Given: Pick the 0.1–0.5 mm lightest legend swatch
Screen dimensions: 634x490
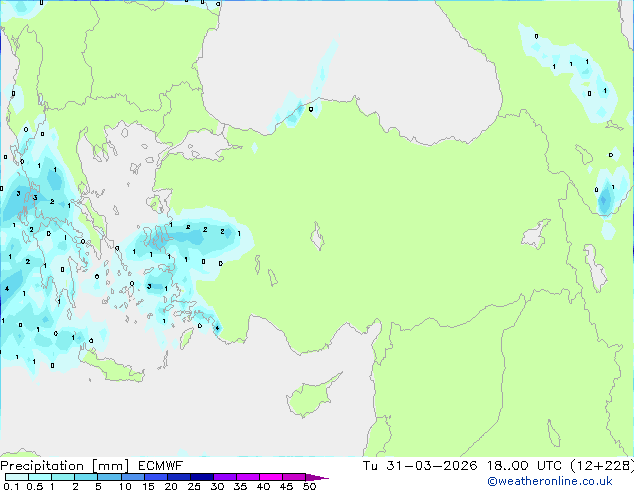Looking at the screenshot, I should click(x=17, y=477).
